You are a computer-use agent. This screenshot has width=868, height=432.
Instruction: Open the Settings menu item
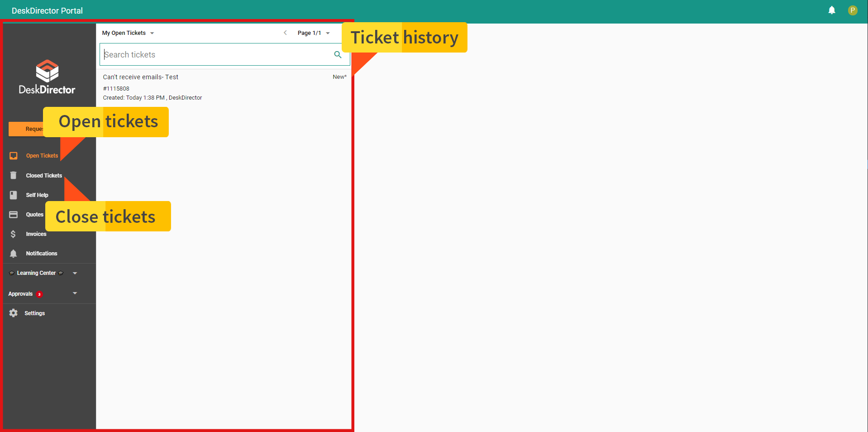click(x=34, y=313)
